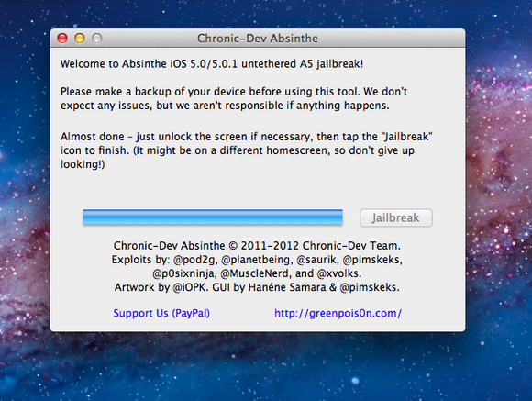Click the copyright '2011-2012 Chronic-Dev Team' line
This screenshot has width=532, height=401.
(257, 246)
